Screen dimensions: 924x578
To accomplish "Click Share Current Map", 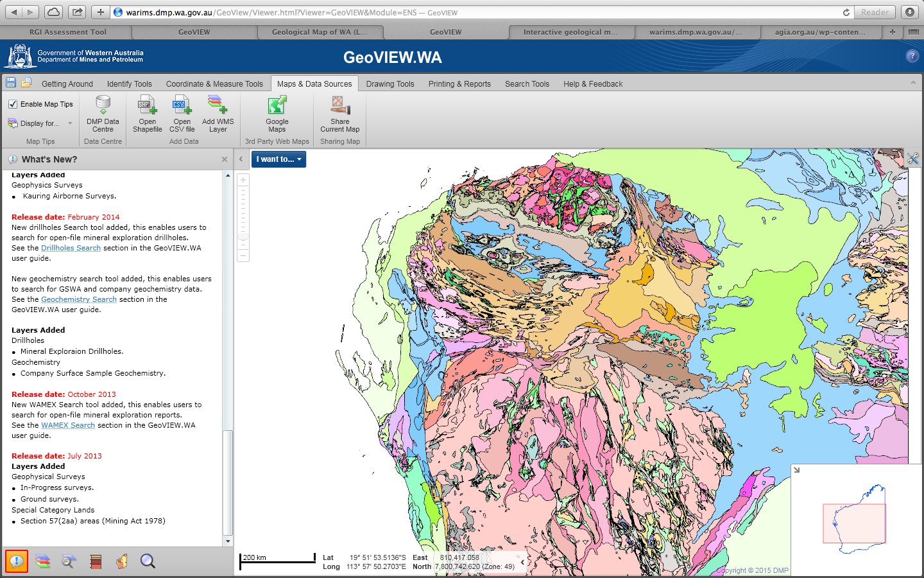I will tap(340, 114).
